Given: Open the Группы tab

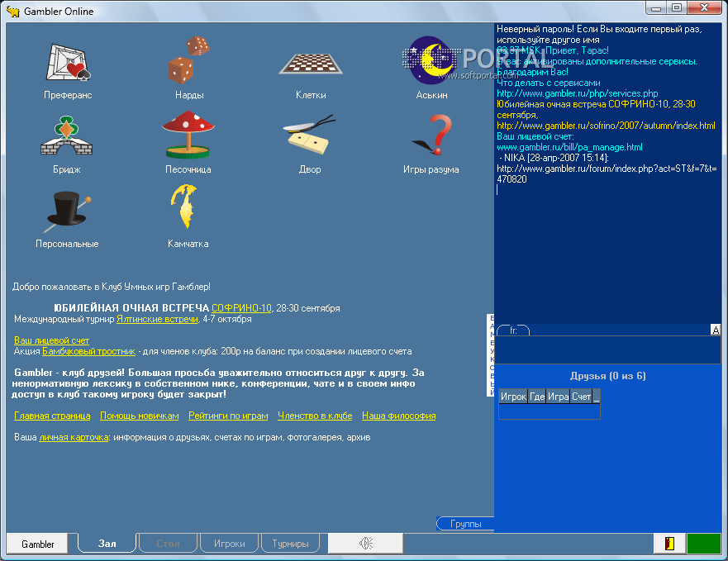Looking at the screenshot, I should click(466, 524).
